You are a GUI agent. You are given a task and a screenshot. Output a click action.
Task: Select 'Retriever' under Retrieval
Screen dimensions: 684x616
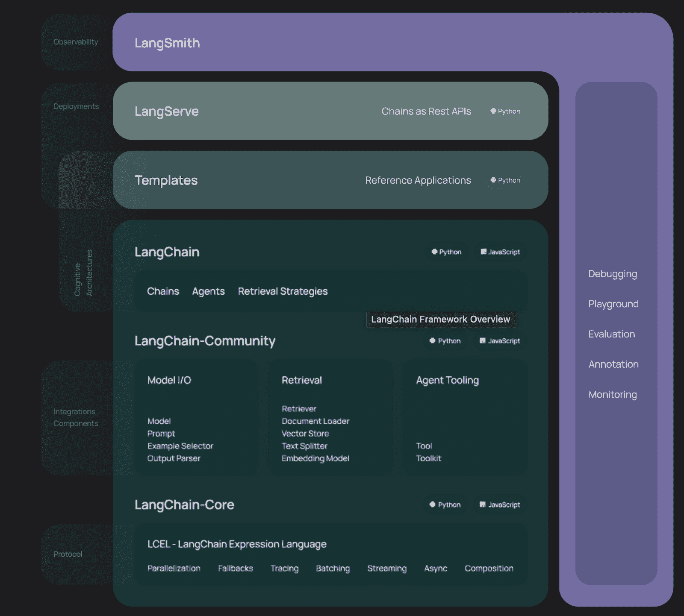[x=299, y=409]
